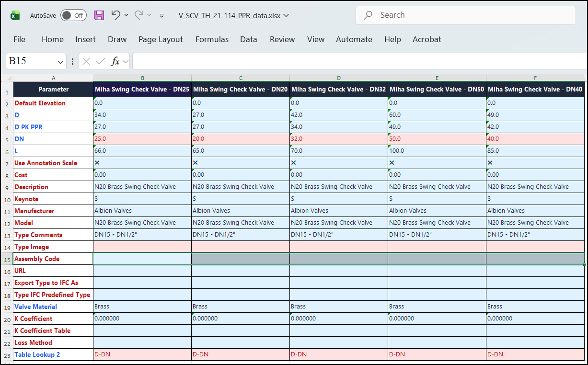Open the Automate tab
The height and width of the screenshot is (365, 588).
[354, 39]
